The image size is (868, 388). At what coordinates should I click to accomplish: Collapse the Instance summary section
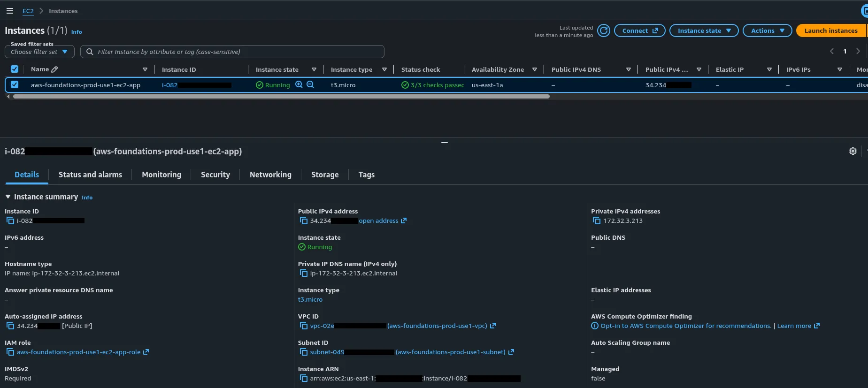point(8,197)
